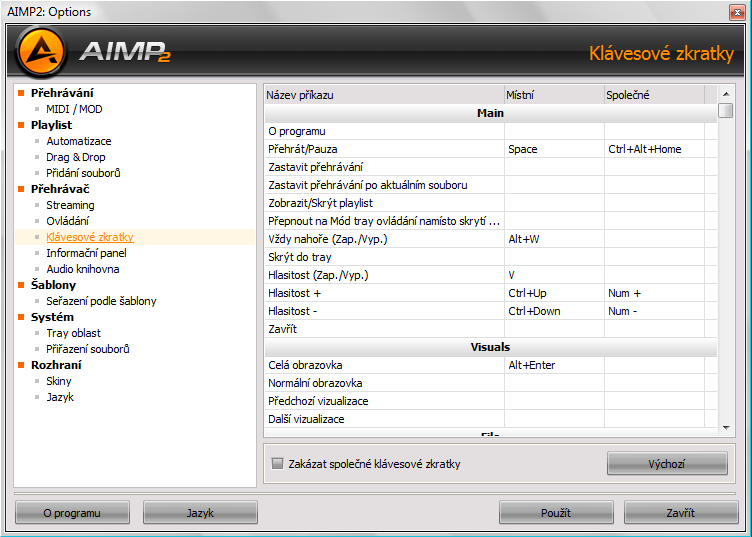Click the Společné column header
752x537 pixels.
[x=654, y=95]
